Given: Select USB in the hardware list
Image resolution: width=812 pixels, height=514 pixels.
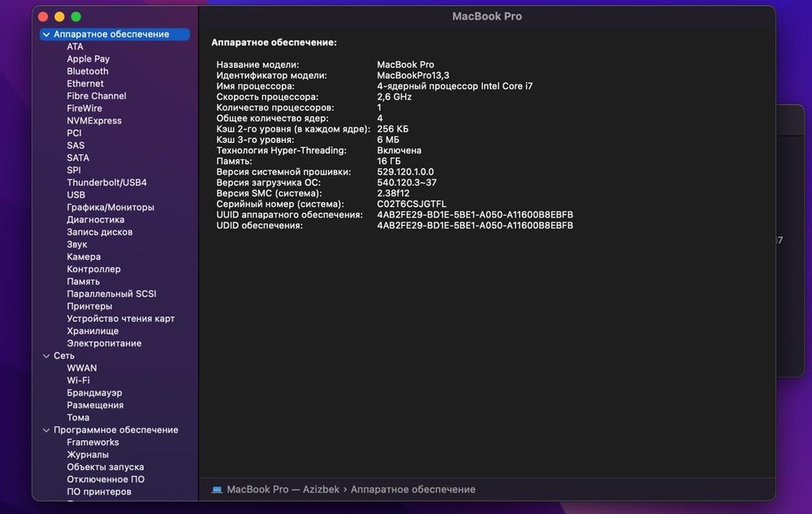Looking at the screenshot, I should click(x=76, y=195).
